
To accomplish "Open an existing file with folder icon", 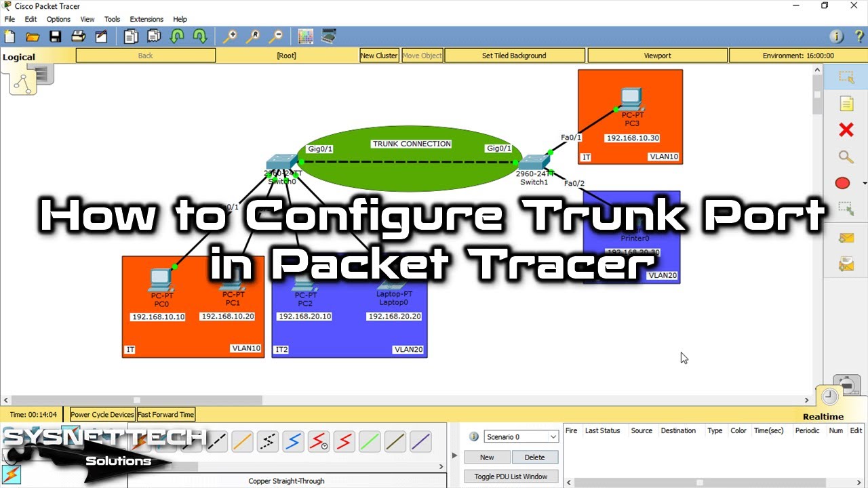I will (32, 37).
